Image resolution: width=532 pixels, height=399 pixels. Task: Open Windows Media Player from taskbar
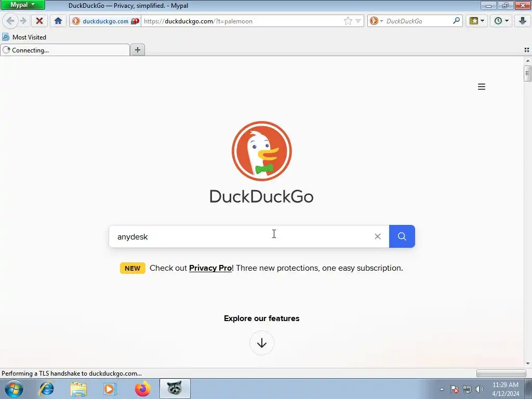point(110,389)
